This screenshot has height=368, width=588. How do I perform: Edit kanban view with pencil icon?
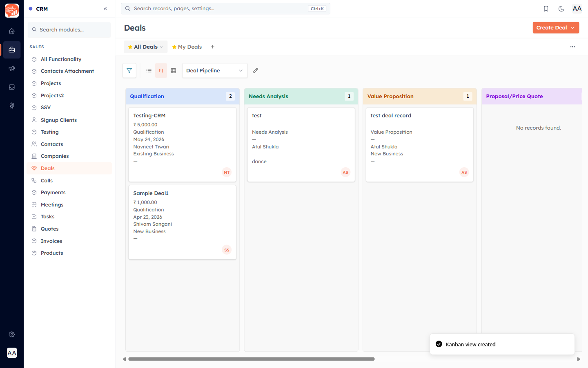(256, 71)
